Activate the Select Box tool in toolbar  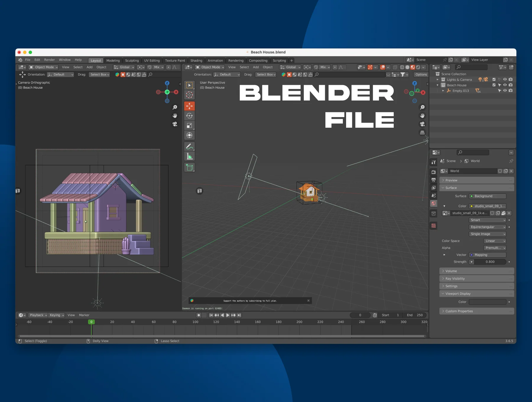189,85
